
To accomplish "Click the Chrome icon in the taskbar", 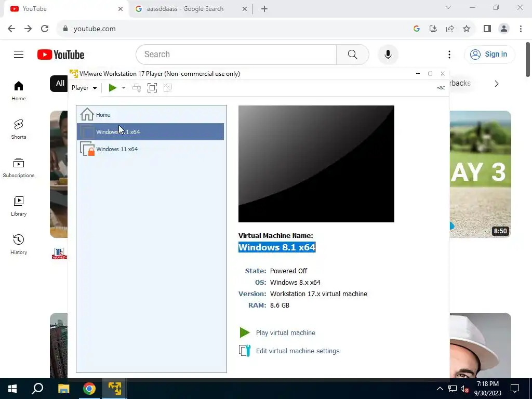I will [89, 389].
